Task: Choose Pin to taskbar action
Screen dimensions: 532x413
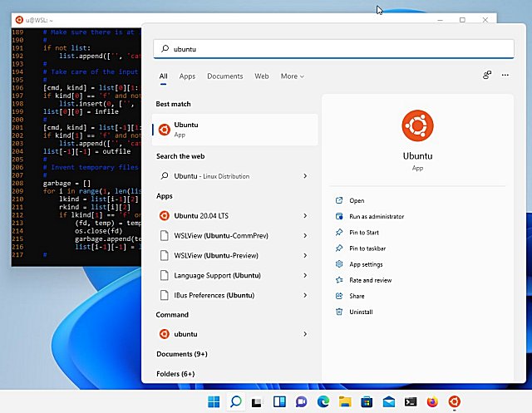Action: [x=367, y=248]
